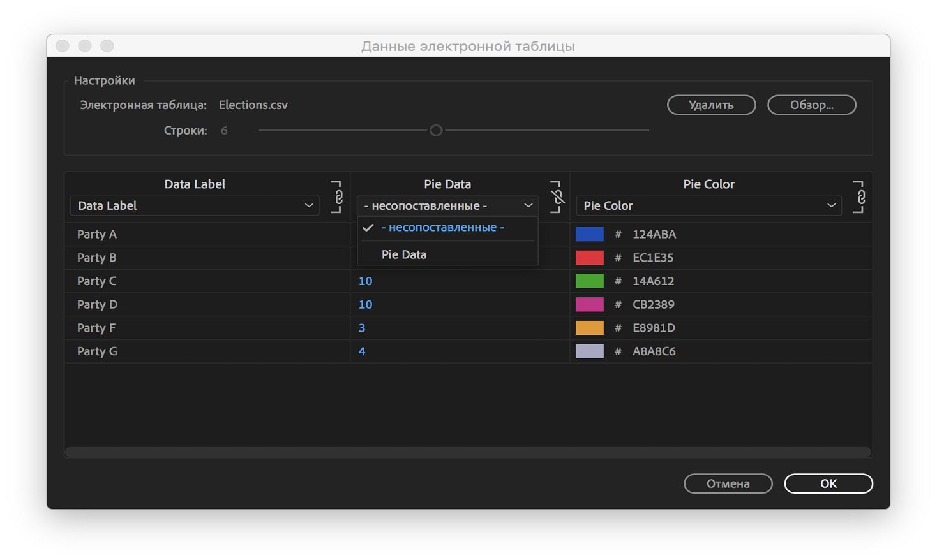Click the red color swatch for Party B
This screenshot has width=937, height=560.
coord(590,258)
